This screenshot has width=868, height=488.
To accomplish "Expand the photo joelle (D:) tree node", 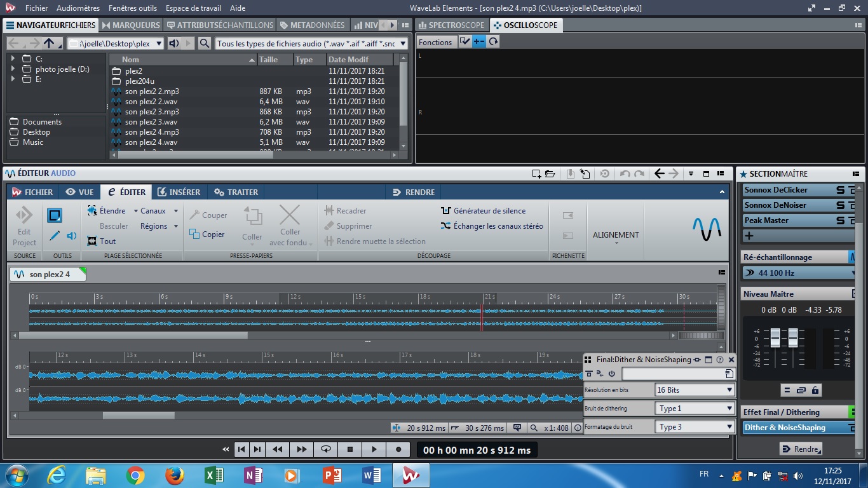I will coord(13,69).
